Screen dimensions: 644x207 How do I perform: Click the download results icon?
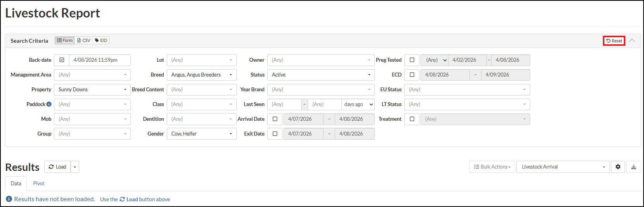pos(634,167)
